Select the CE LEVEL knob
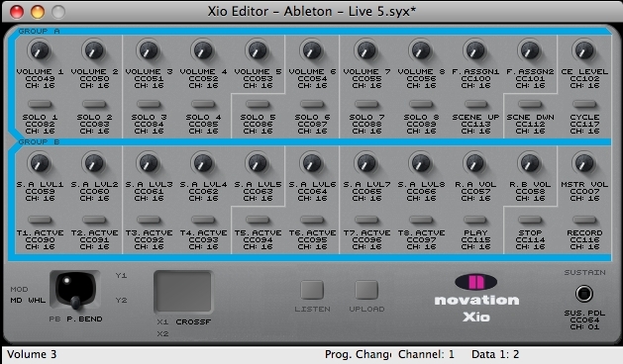The width and height of the screenshot is (623, 364). coord(584,50)
